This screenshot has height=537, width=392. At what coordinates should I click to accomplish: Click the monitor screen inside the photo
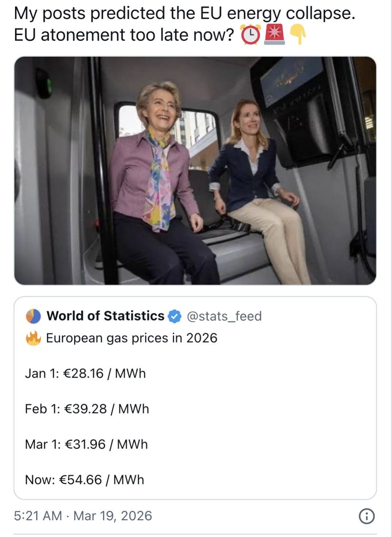click(x=291, y=81)
